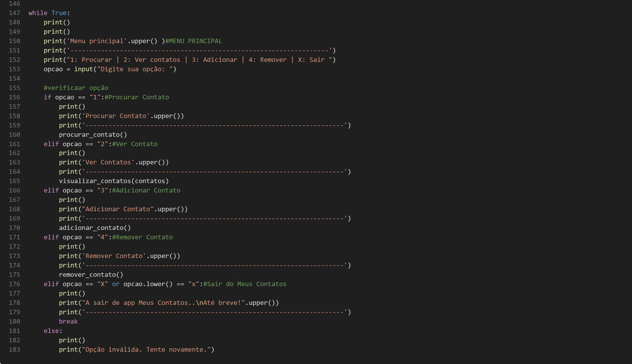Click line number 166 in the gutter
Image resolution: width=632 pixels, height=364 pixels.
(x=15, y=190)
